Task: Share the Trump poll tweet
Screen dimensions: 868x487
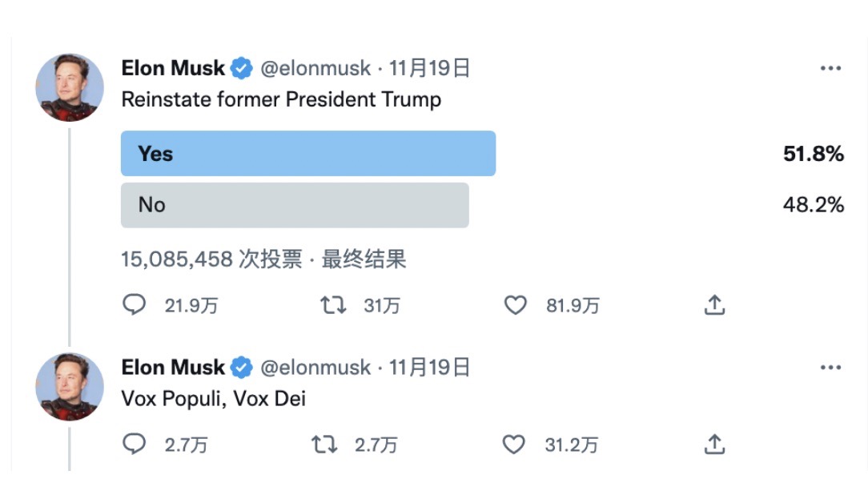Action: 715,305
